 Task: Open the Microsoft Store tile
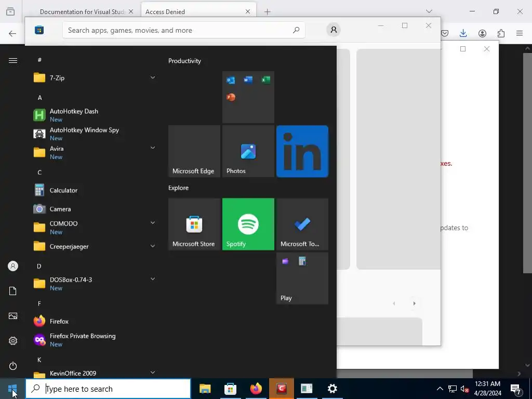pyautogui.click(x=194, y=224)
